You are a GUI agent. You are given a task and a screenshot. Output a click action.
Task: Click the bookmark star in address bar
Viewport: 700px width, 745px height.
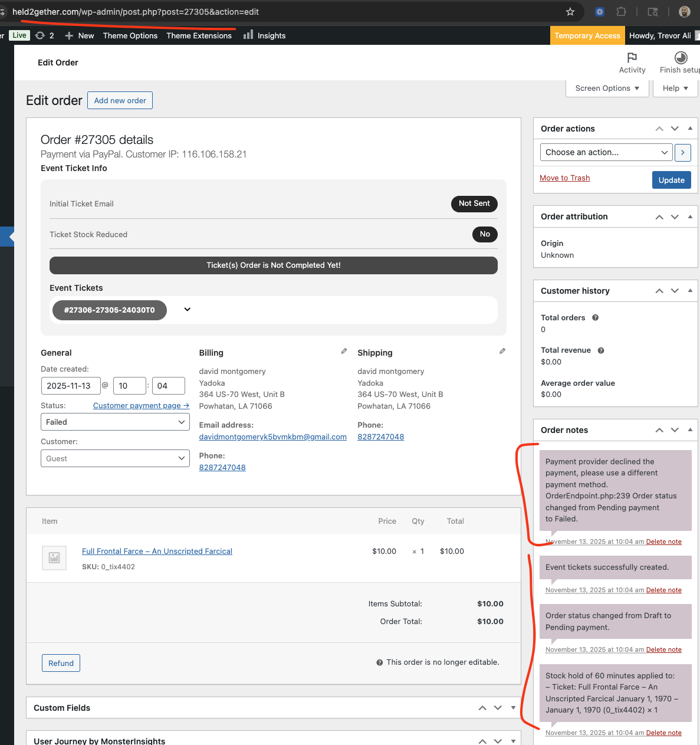(570, 12)
